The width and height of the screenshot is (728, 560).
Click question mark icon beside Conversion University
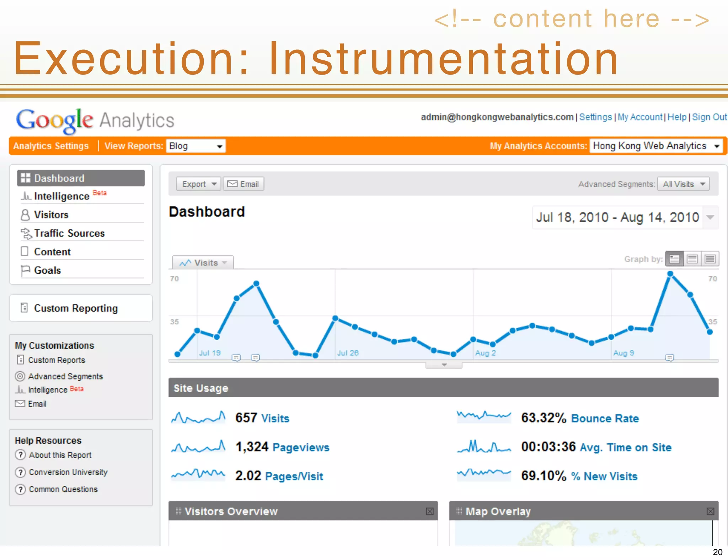20,472
